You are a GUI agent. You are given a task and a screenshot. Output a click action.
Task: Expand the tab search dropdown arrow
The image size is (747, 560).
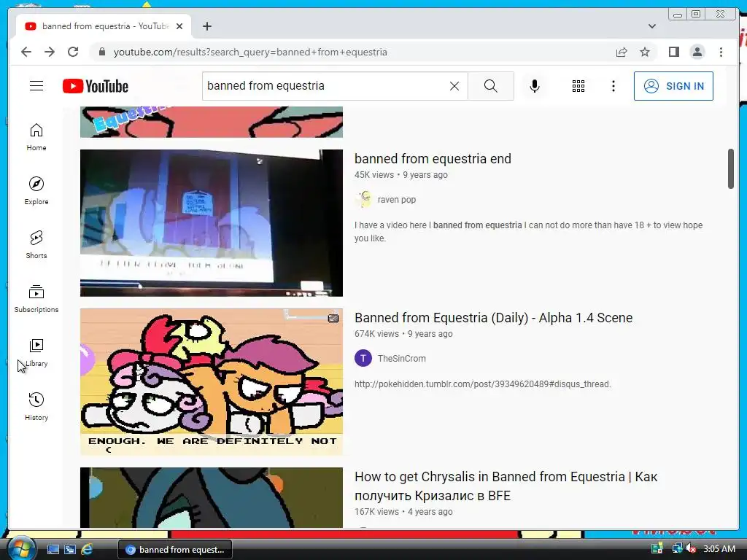tap(652, 26)
